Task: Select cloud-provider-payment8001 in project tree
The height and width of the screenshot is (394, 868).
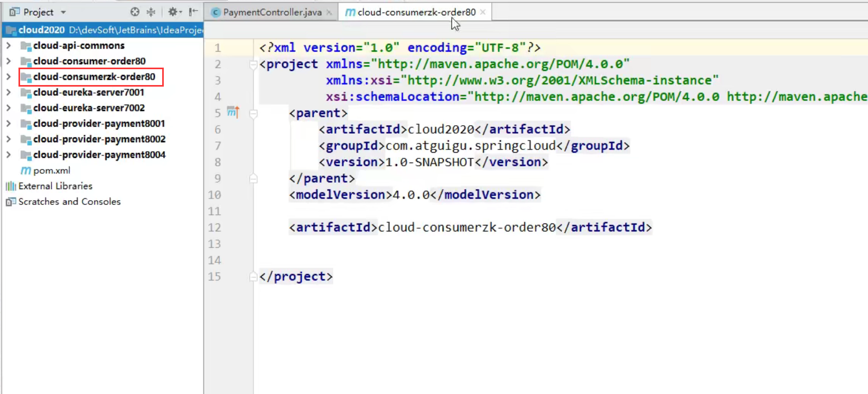Action: [x=99, y=124]
